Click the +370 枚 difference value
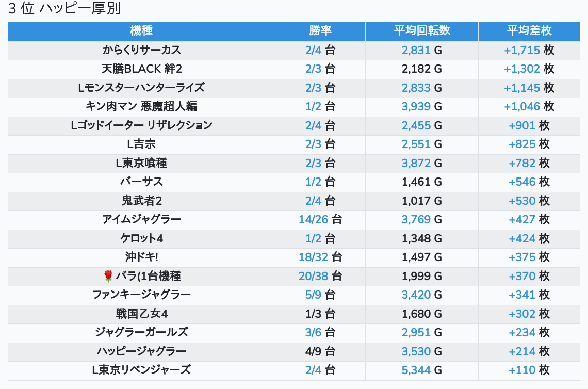This screenshot has width=588, height=389. [x=529, y=276]
